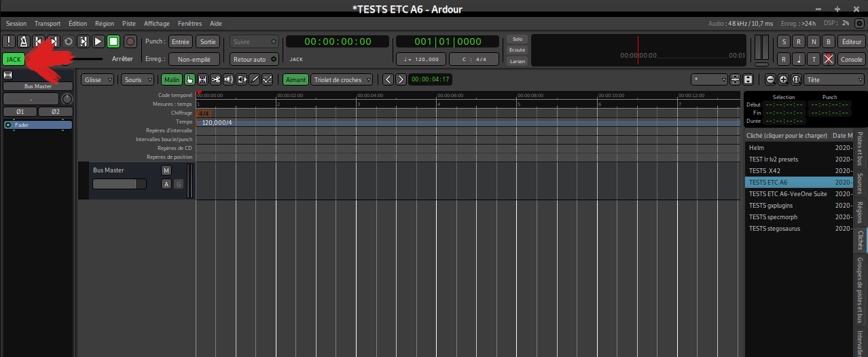Screen dimensions: 868x357
Task: Open the Triolet de croches grid dropdown
Action: (342, 79)
